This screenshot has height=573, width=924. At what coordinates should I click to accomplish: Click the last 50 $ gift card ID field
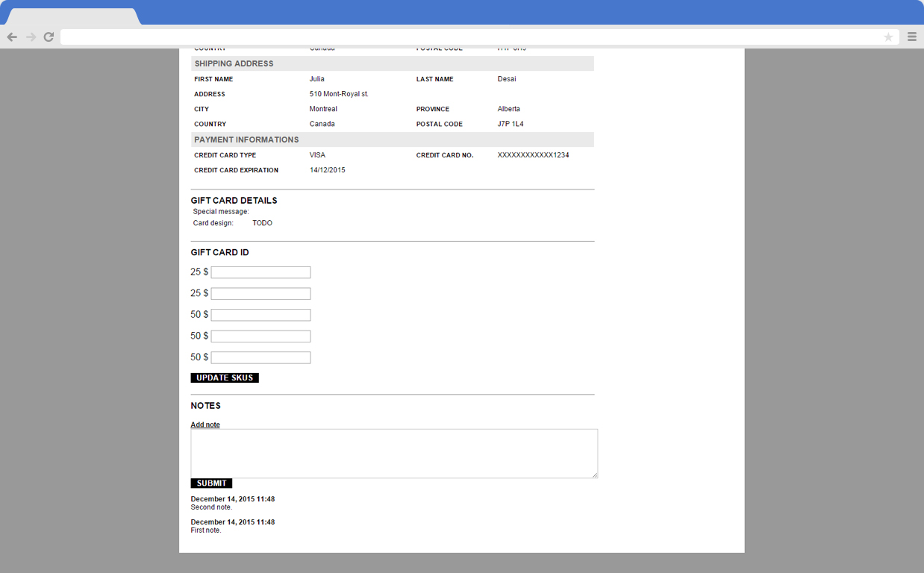(x=260, y=357)
